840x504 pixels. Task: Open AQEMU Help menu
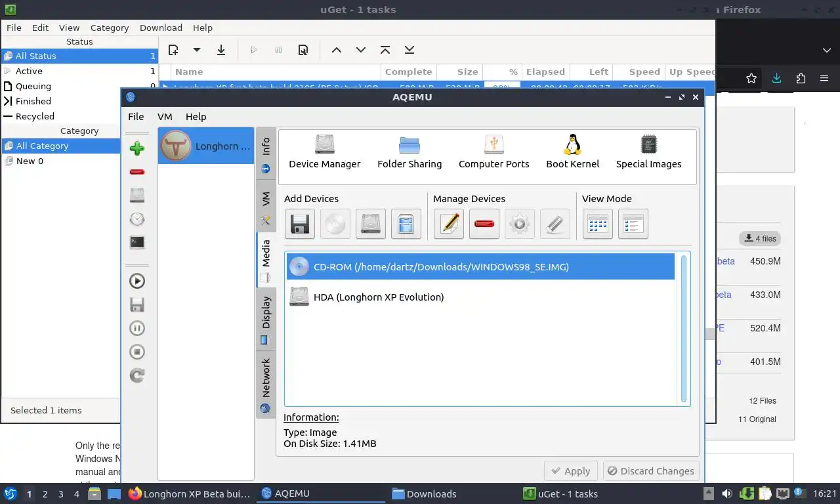click(x=196, y=116)
